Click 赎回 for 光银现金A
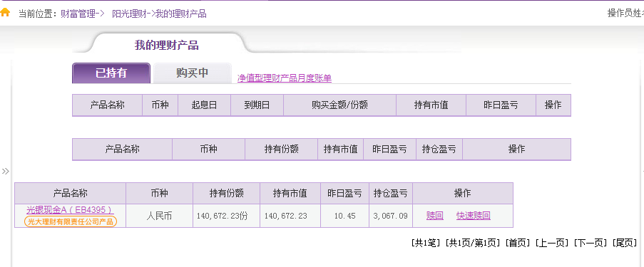Screen dimensions: 644x267 (435, 215)
